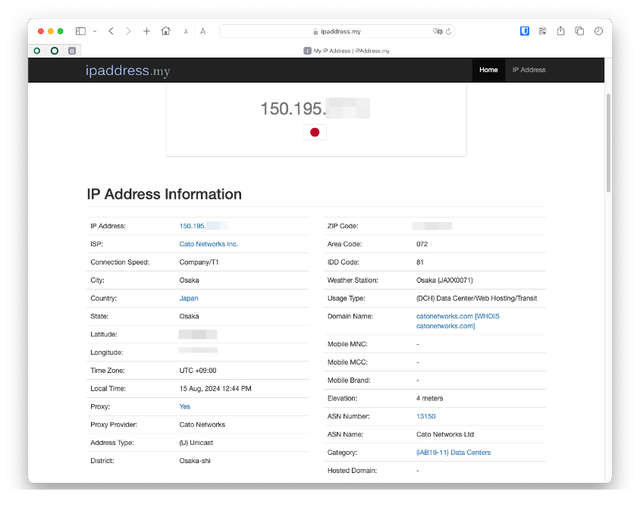Open the QR code extension icon

(x=542, y=31)
